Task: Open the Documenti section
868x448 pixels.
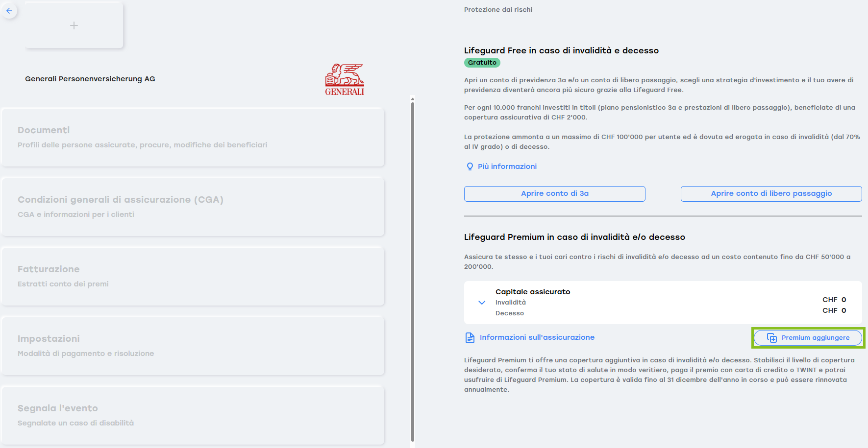Action: (193, 137)
